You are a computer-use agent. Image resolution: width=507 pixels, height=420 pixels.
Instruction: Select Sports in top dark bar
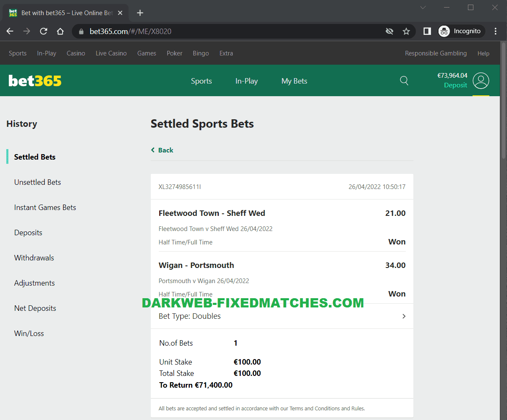pos(18,53)
